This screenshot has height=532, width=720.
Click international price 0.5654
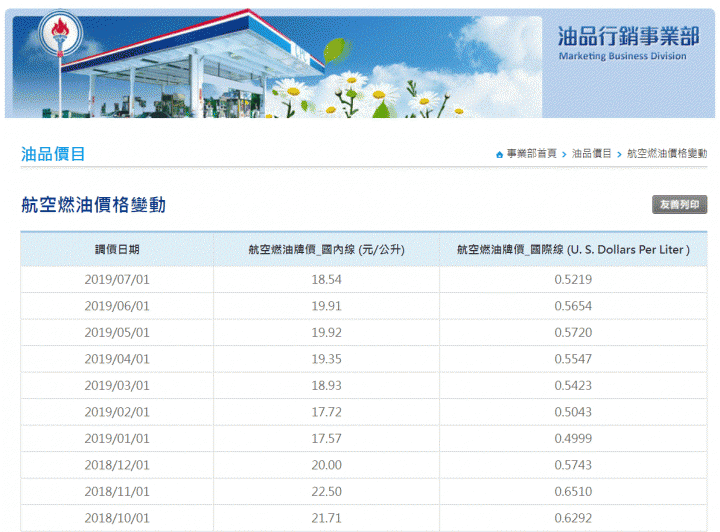pyautogui.click(x=573, y=306)
